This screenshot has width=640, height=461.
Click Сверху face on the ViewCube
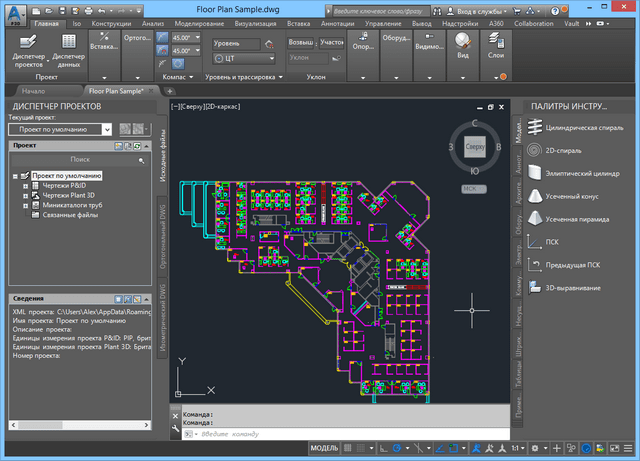click(x=475, y=147)
